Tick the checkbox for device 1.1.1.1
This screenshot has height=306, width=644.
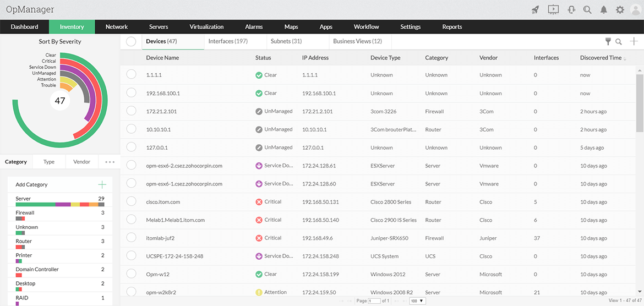(131, 75)
